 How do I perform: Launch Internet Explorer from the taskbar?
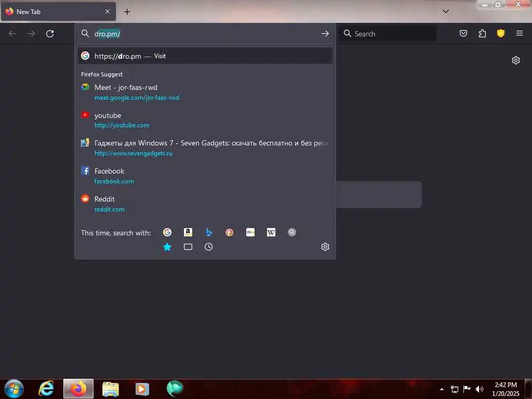(46, 389)
